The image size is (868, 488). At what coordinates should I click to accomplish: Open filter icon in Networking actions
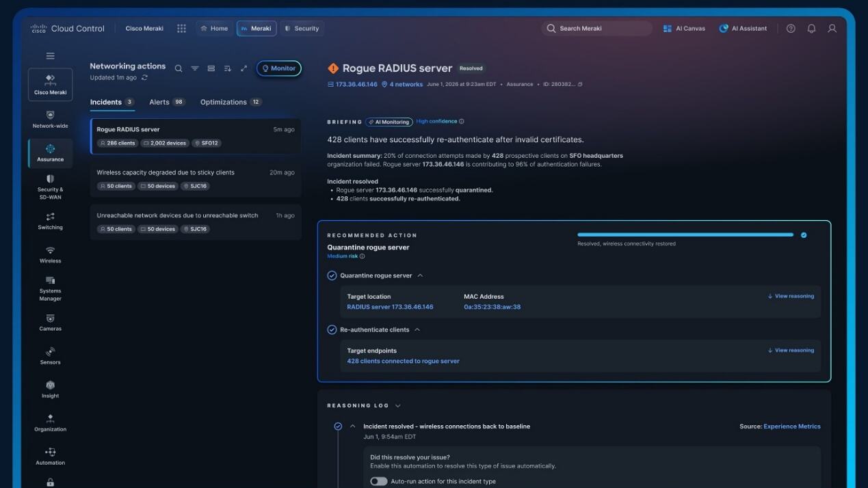(x=195, y=68)
